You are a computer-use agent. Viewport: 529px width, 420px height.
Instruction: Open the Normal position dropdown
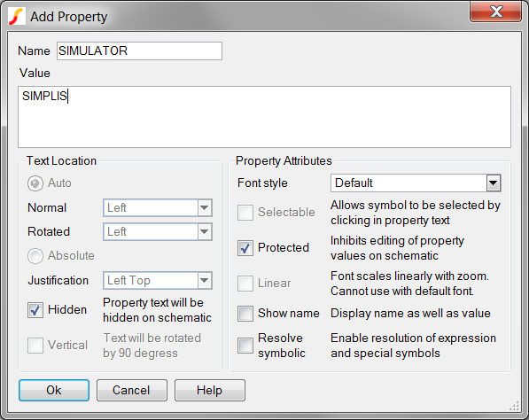click(158, 208)
